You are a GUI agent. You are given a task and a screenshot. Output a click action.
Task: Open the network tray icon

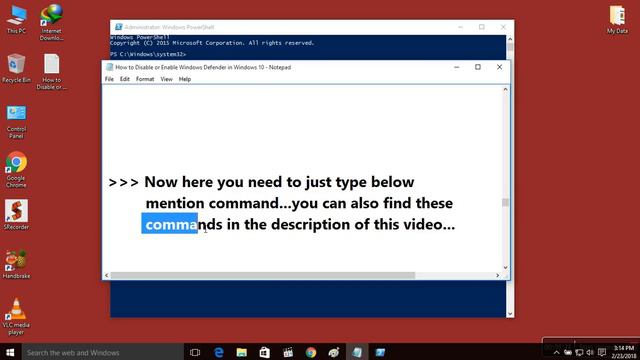(x=579, y=353)
